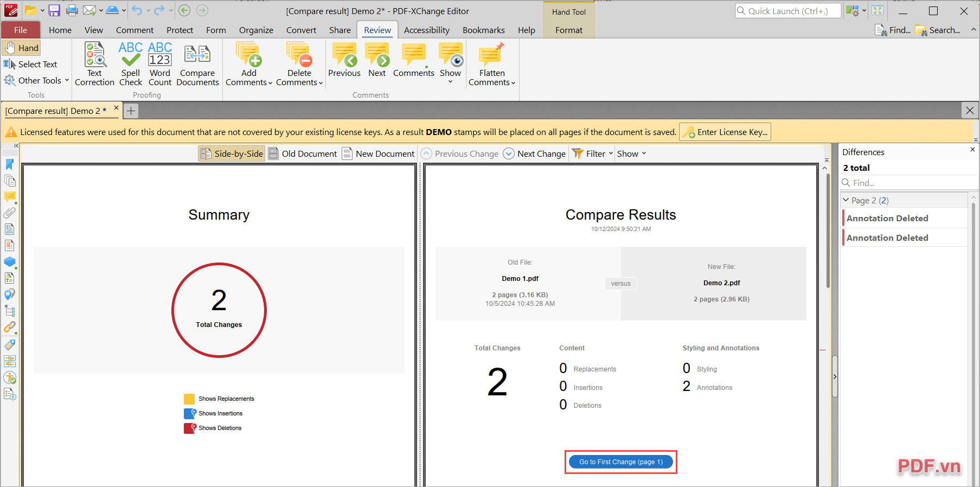Switch to New Document view
The image size is (980, 487).
pyautogui.click(x=378, y=153)
